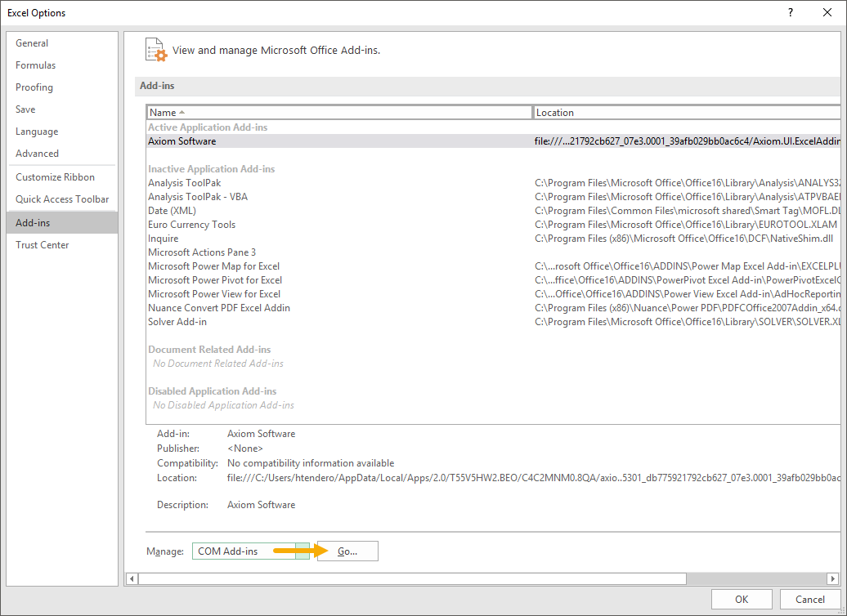Click the Publisher <None> value
The width and height of the screenshot is (847, 616).
pos(245,449)
